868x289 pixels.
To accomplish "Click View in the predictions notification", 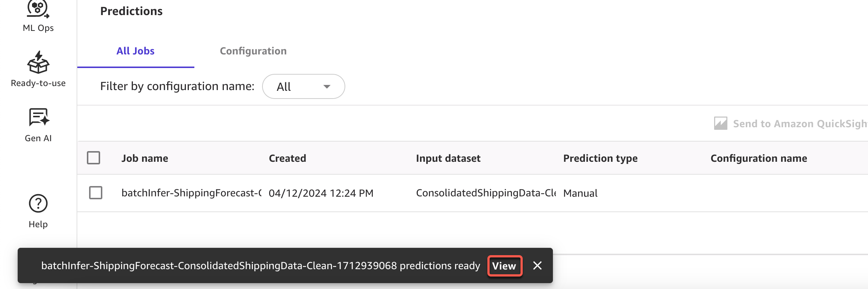I will 504,266.
